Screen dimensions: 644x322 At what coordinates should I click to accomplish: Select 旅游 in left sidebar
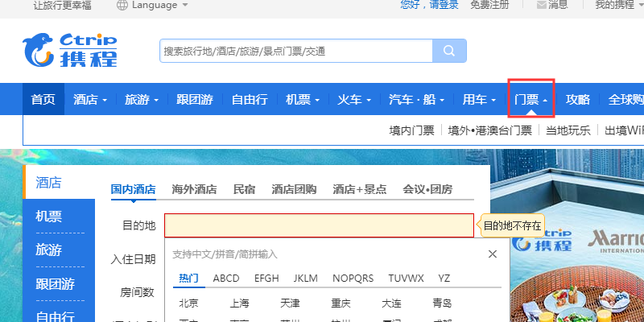[48, 250]
